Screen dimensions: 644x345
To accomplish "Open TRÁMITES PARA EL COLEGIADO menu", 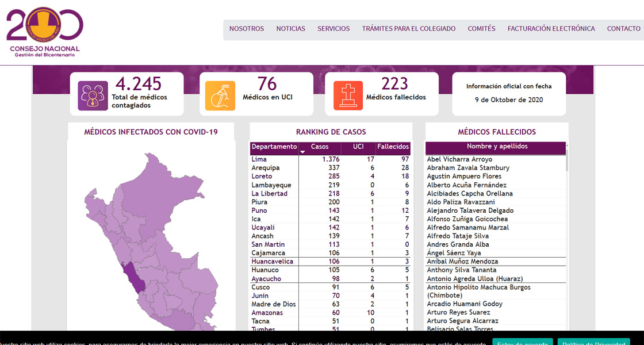I will [409, 29].
